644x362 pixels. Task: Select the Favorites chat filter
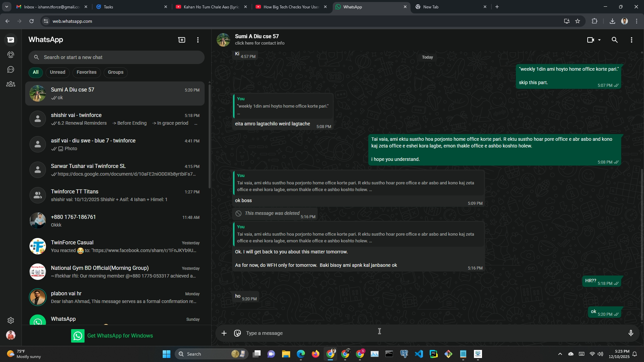click(x=87, y=72)
